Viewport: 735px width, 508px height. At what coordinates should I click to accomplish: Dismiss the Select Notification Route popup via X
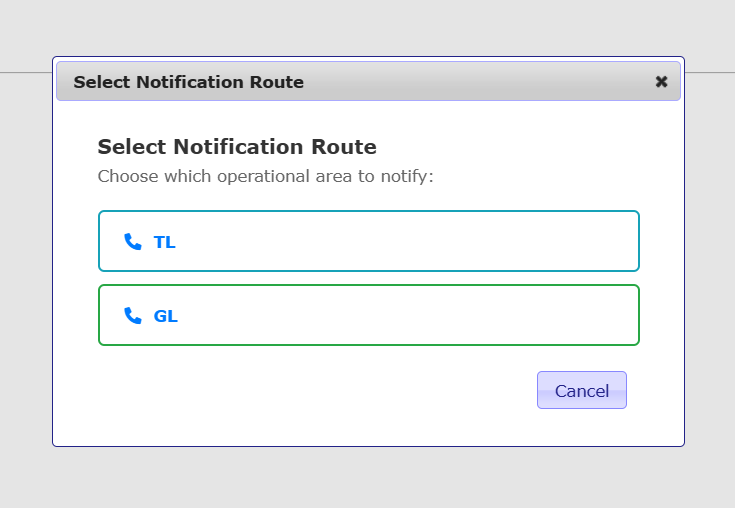[661, 82]
